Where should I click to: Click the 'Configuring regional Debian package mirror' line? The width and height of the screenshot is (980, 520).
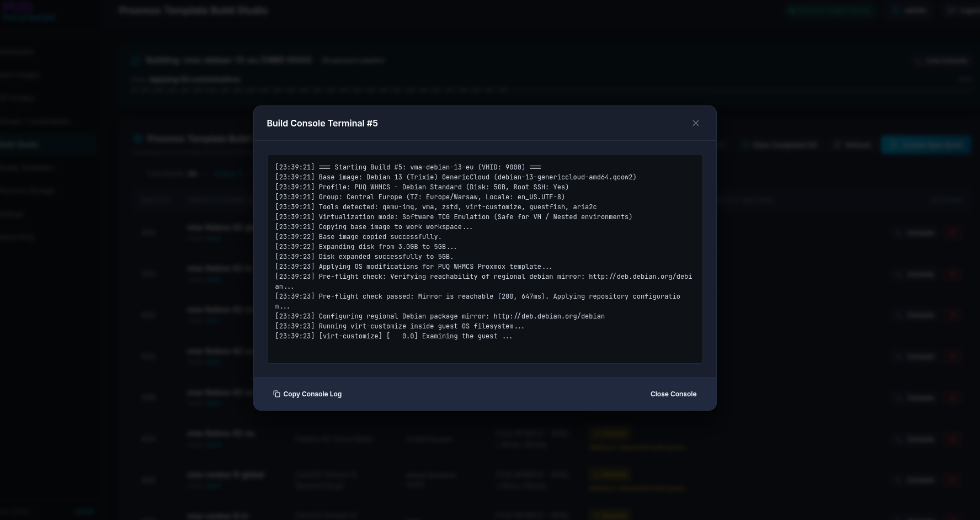pos(440,316)
